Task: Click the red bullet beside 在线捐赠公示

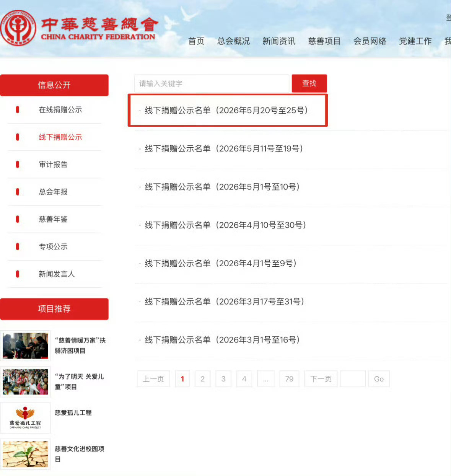Action: (x=18, y=110)
